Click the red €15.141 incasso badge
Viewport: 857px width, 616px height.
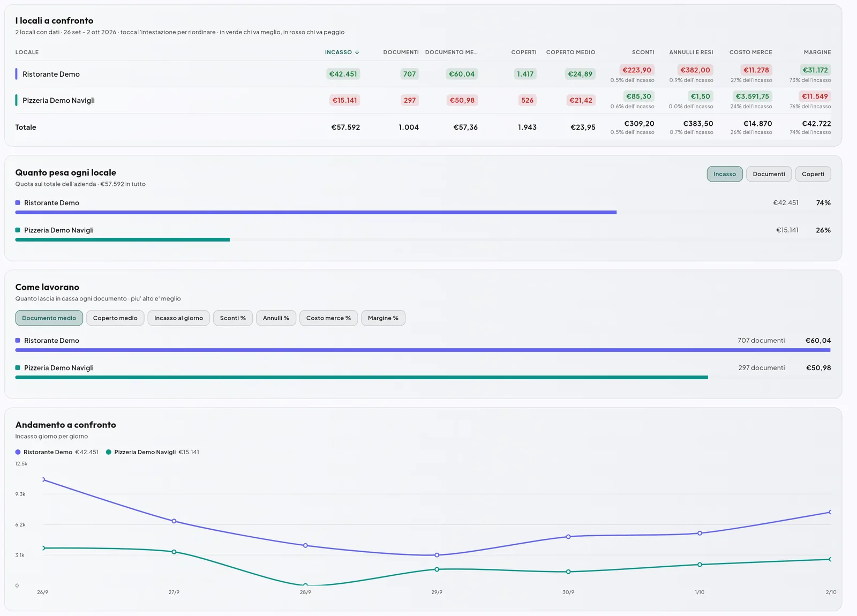[344, 100]
